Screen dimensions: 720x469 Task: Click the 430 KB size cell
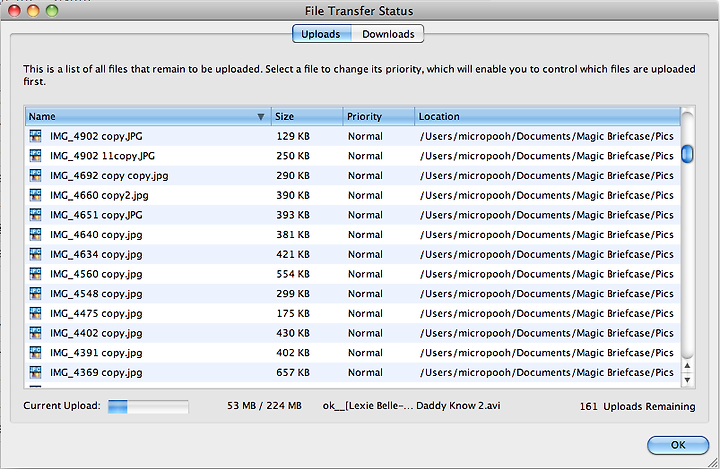293,334
